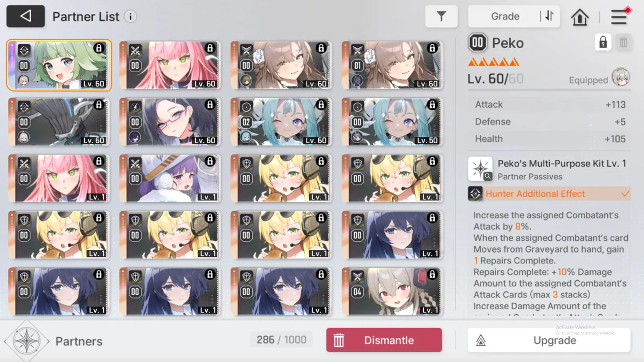Open the filter funnel icon
This screenshot has height=362, width=644.
pos(441,16)
